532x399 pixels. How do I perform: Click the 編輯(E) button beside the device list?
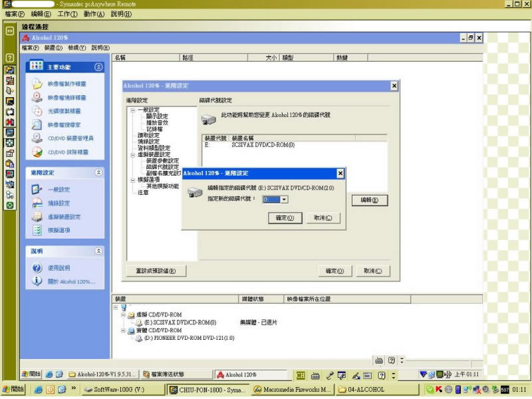click(x=370, y=200)
